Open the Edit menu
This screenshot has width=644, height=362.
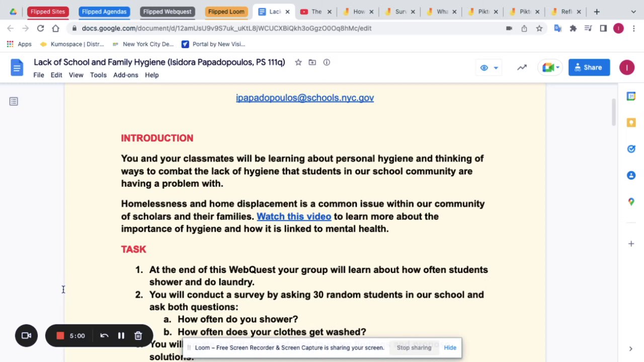click(x=56, y=75)
